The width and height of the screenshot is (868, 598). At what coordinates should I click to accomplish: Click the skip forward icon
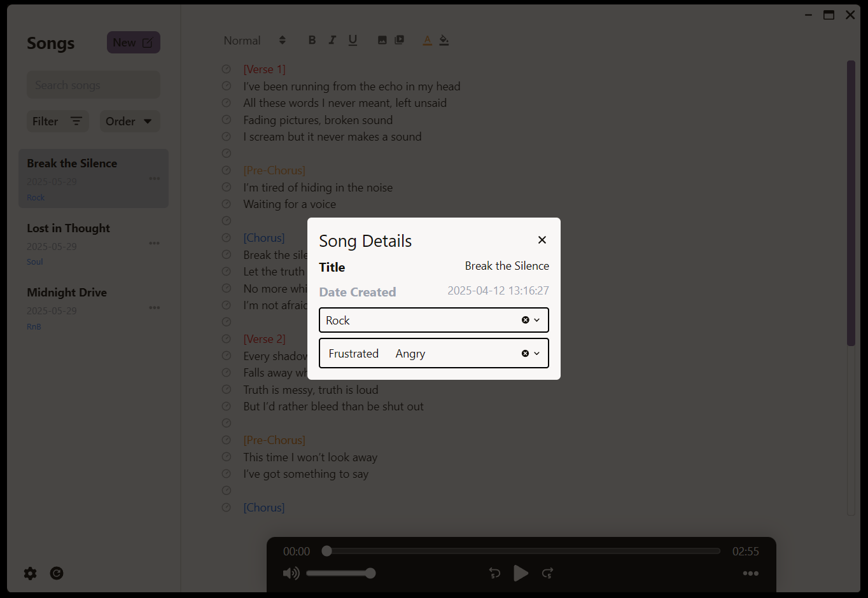coord(547,573)
